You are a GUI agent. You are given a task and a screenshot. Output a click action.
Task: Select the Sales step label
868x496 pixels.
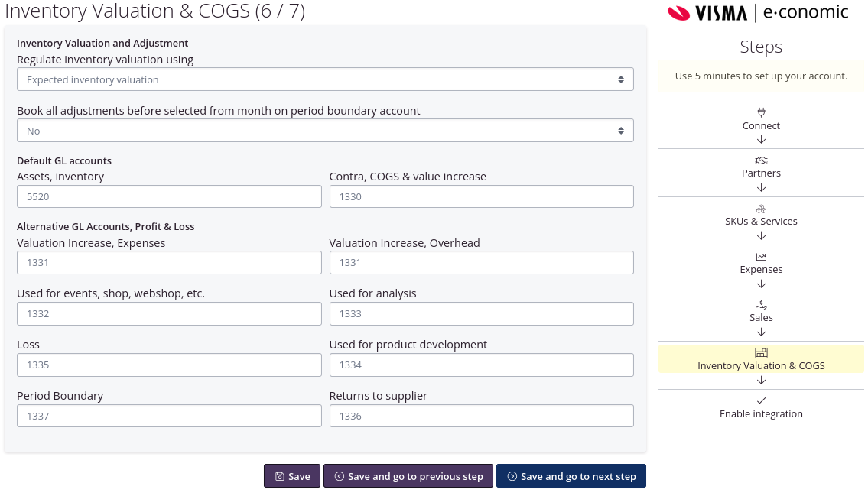(761, 318)
